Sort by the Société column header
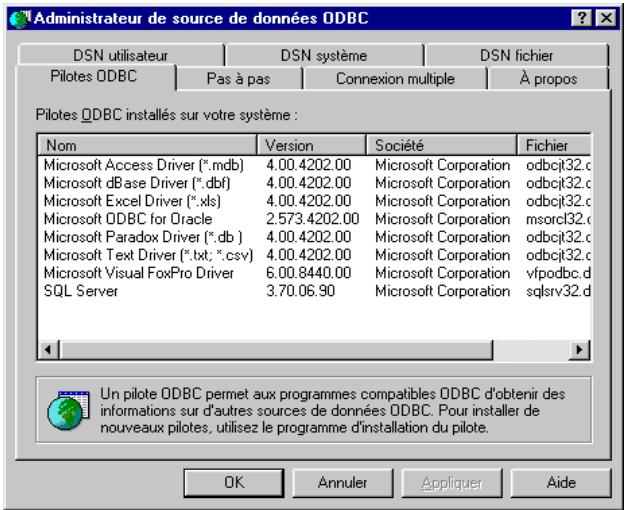Screen dimensions: 626x510 click(x=442, y=145)
